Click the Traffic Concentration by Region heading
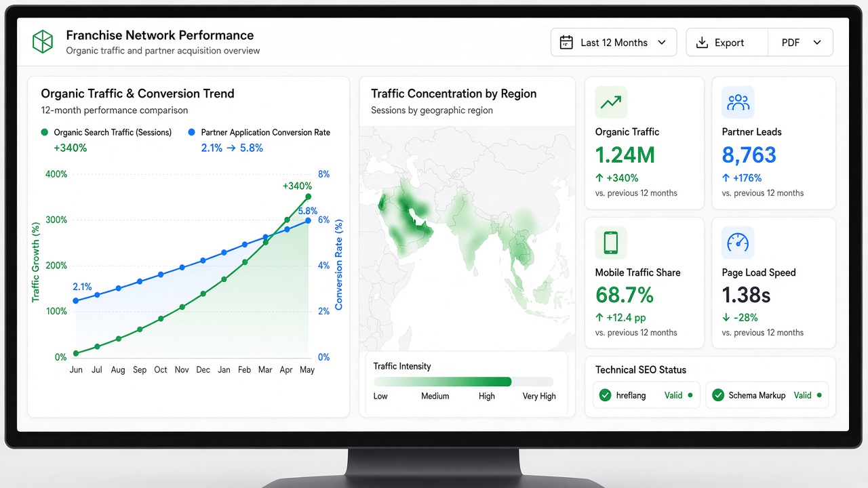Image resolution: width=868 pixels, height=488 pixels. click(x=454, y=94)
